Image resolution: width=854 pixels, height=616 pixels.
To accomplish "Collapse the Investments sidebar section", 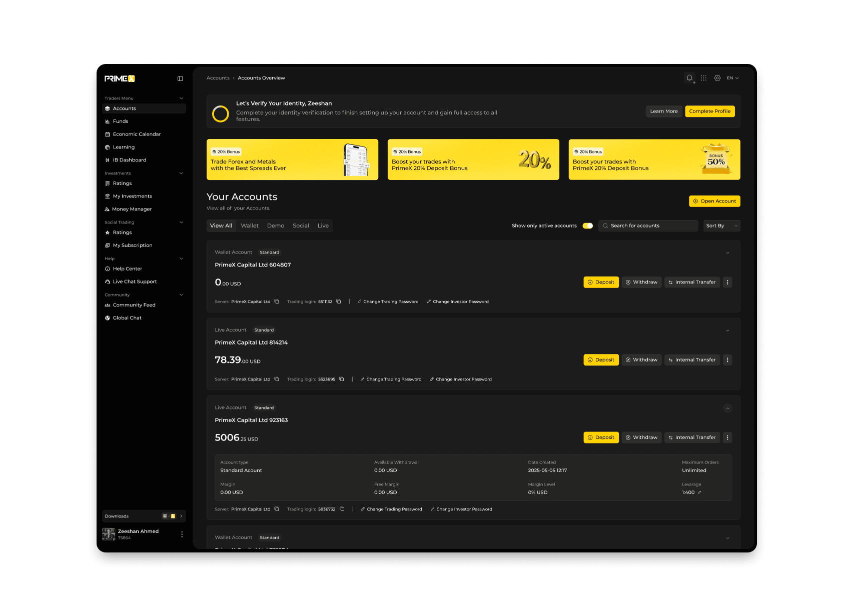I will (181, 173).
